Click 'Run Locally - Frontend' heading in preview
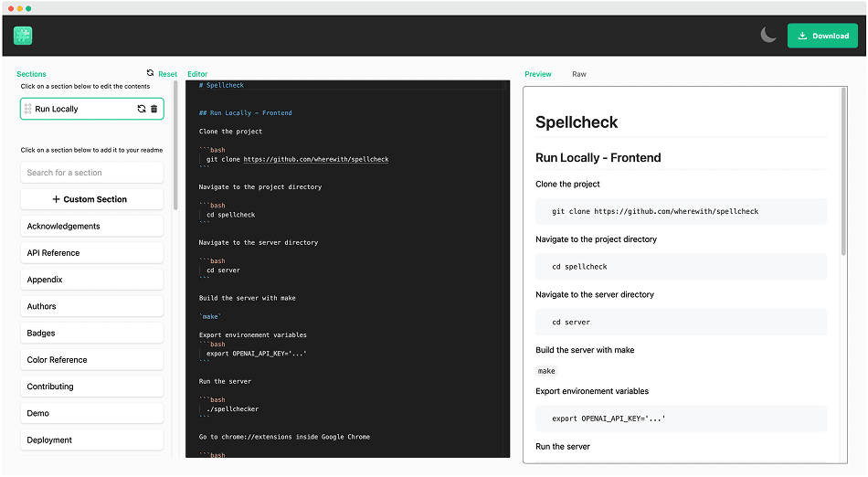 pyautogui.click(x=598, y=158)
